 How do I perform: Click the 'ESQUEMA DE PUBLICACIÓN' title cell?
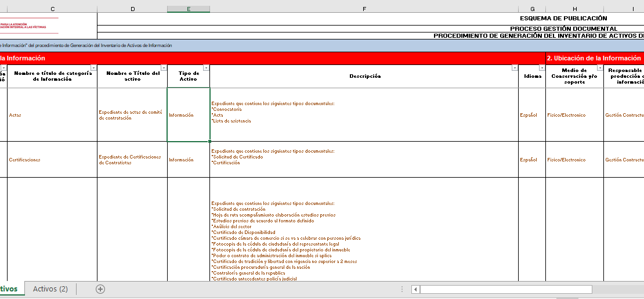(371, 19)
